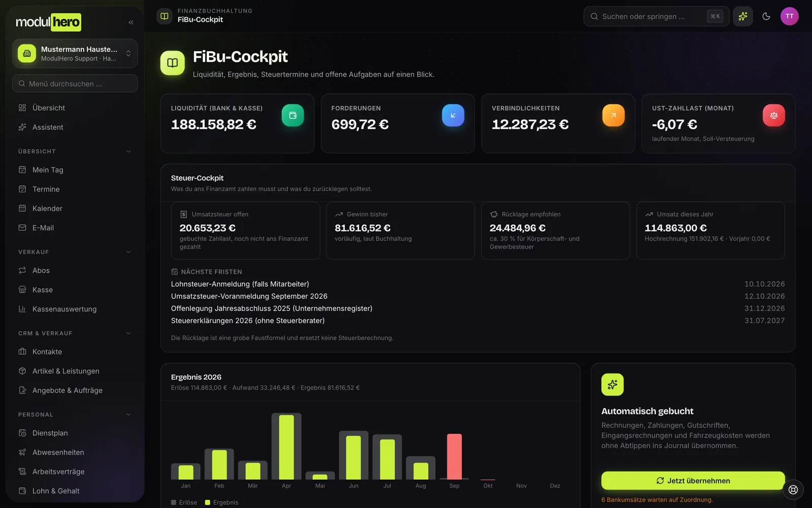Viewport: 812px width, 508px height.
Task: Open the AI sparkle assistant button
Action: (743, 16)
